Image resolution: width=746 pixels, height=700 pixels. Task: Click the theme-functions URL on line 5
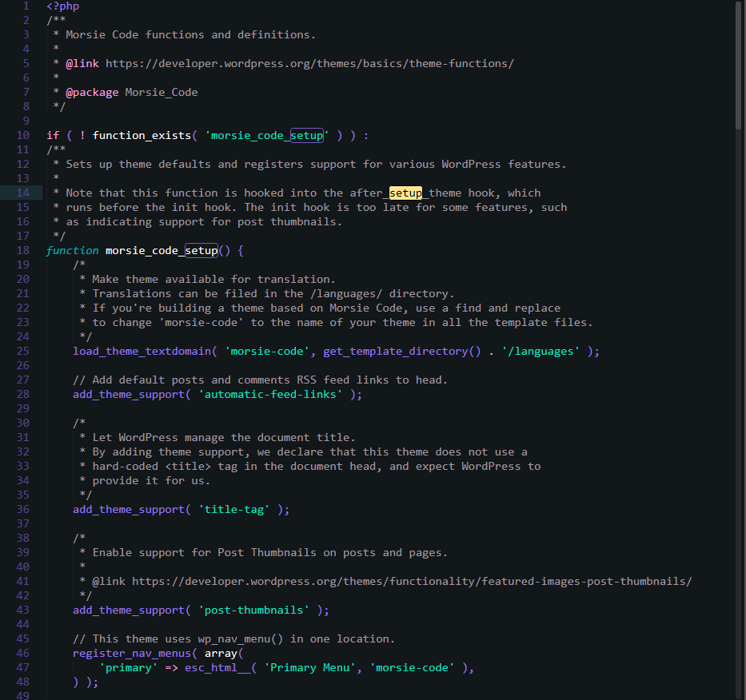pyautogui.click(x=309, y=64)
